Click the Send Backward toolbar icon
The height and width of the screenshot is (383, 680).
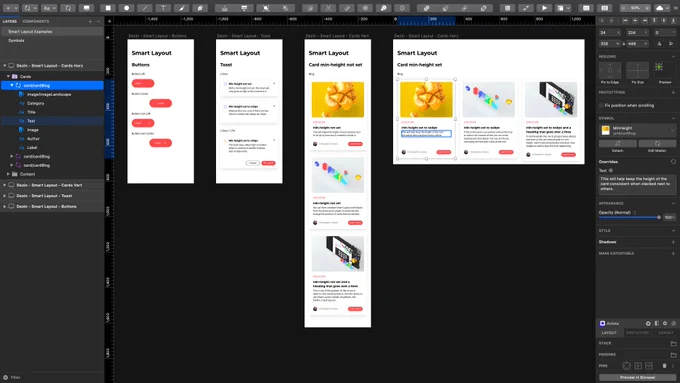244,8
